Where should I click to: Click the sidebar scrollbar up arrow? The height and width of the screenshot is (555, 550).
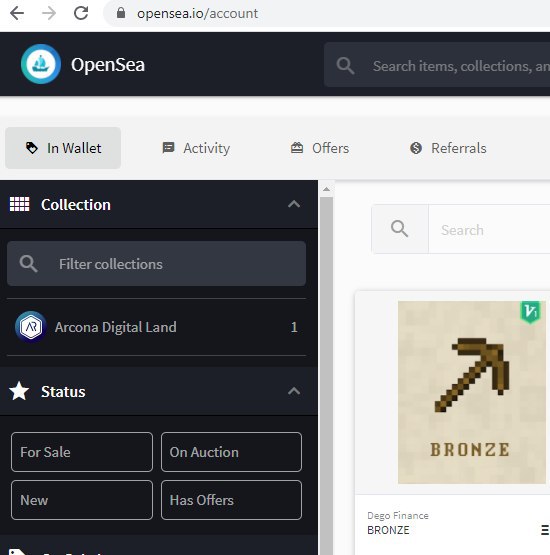[326, 189]
